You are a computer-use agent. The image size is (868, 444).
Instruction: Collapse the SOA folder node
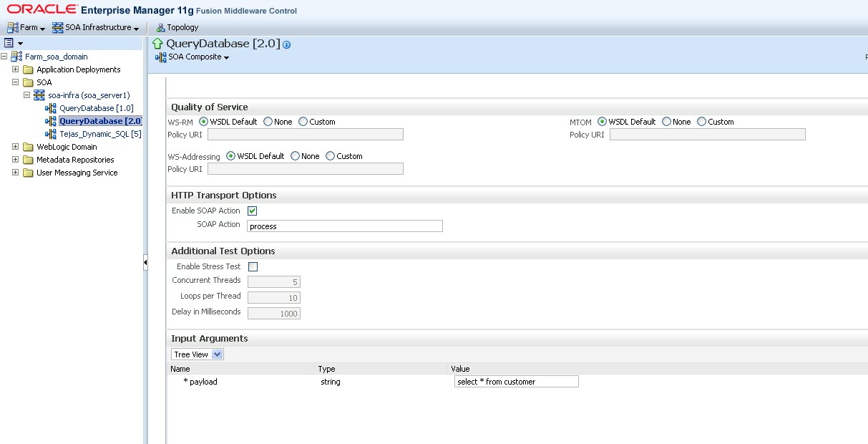[16, 82]
